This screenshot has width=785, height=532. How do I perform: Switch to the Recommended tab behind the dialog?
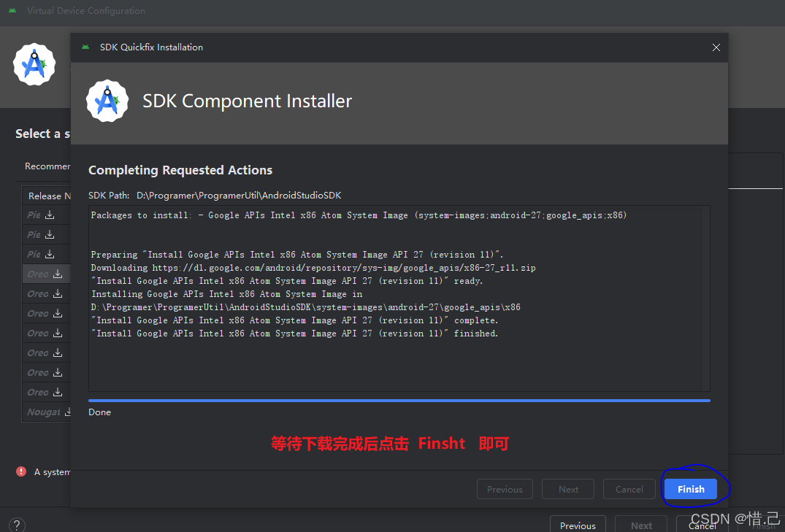tap(47, 166)
